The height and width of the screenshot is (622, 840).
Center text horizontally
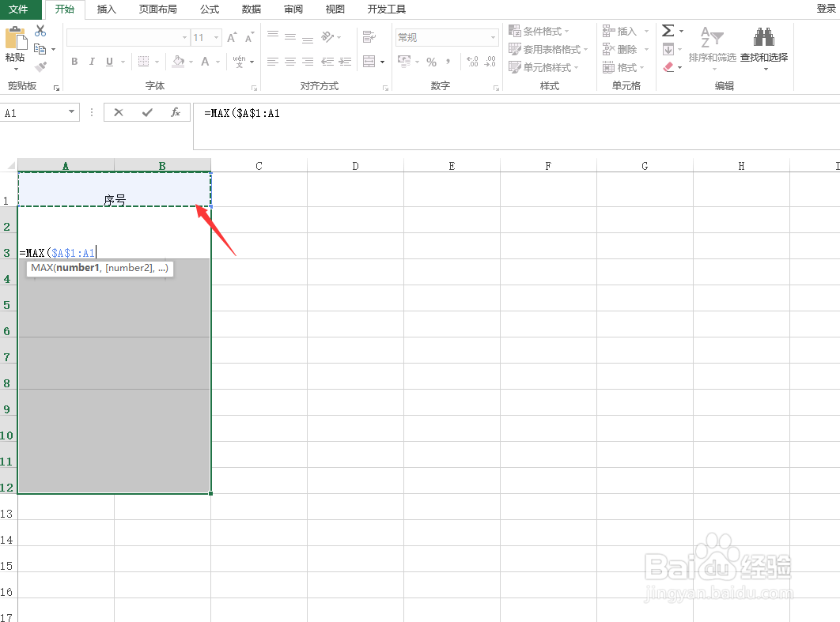(x=290, y=62)
